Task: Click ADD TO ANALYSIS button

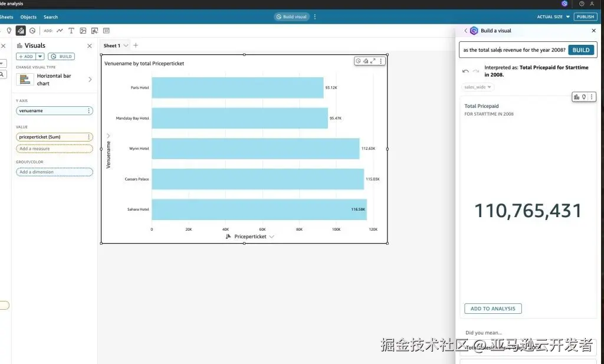Action: [x=493, y=309]
